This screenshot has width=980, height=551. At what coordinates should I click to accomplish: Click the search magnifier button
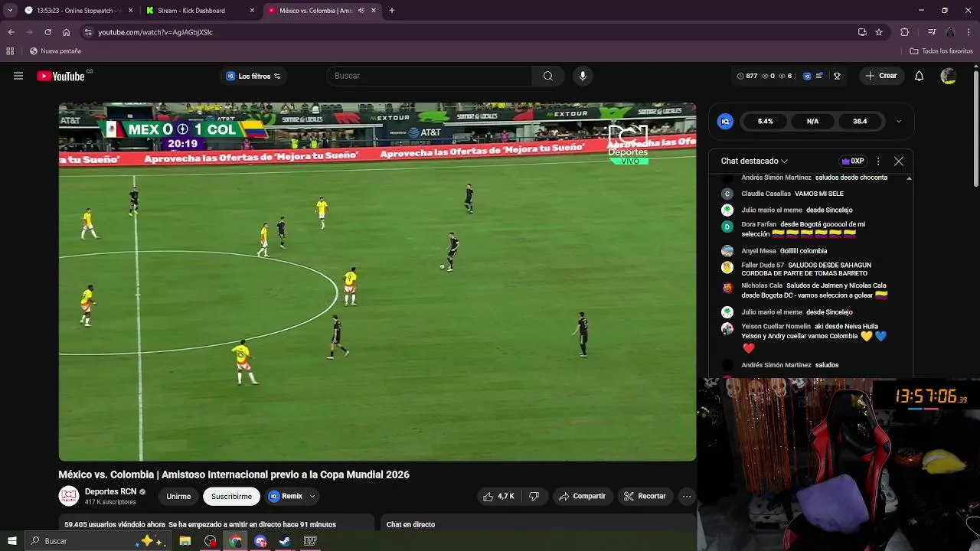tap(548, 76)
